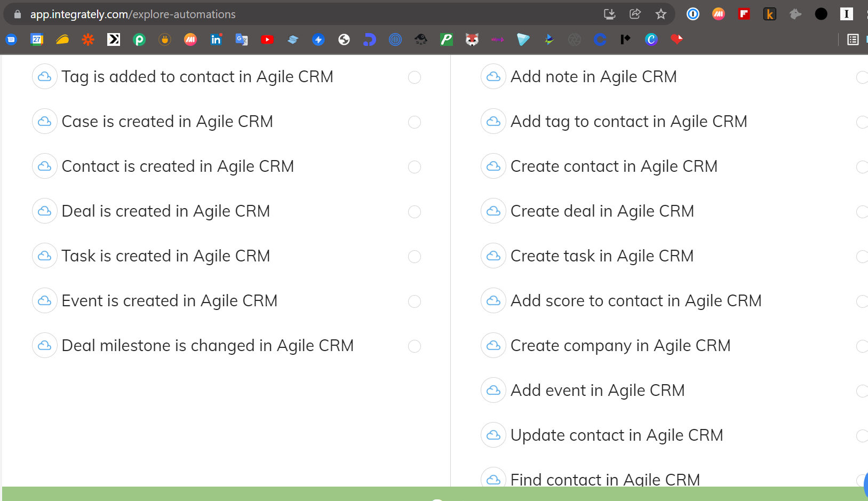
Task: Bookmark this page with the star icon
Action: tap(661, 14)
